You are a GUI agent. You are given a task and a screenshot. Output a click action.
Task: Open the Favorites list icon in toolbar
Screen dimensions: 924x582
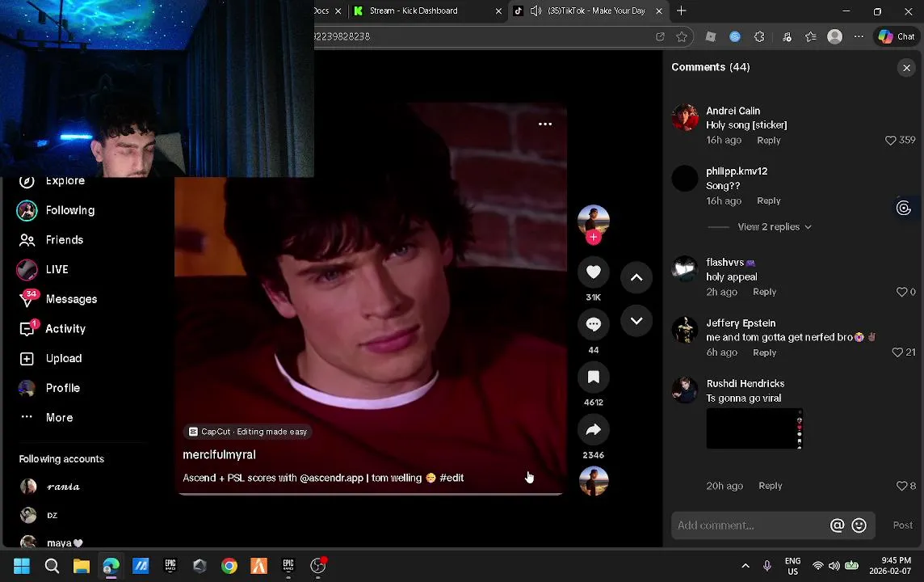811,36
